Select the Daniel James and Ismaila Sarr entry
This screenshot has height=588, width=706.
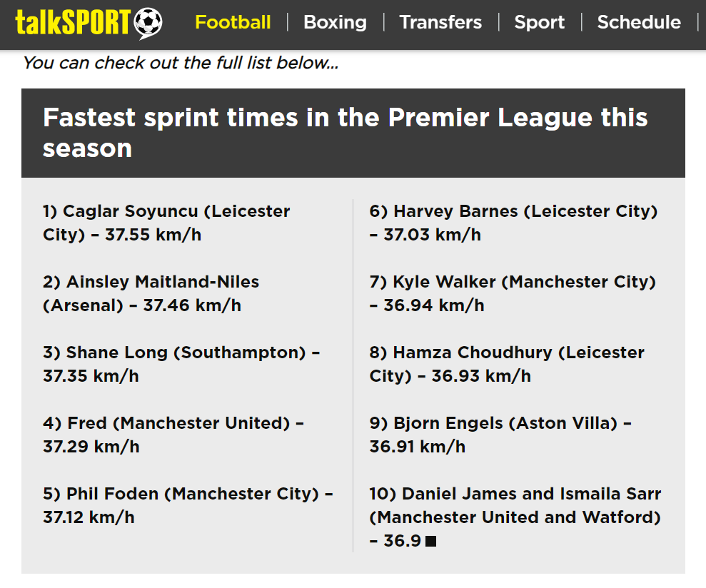coord(515,517)
